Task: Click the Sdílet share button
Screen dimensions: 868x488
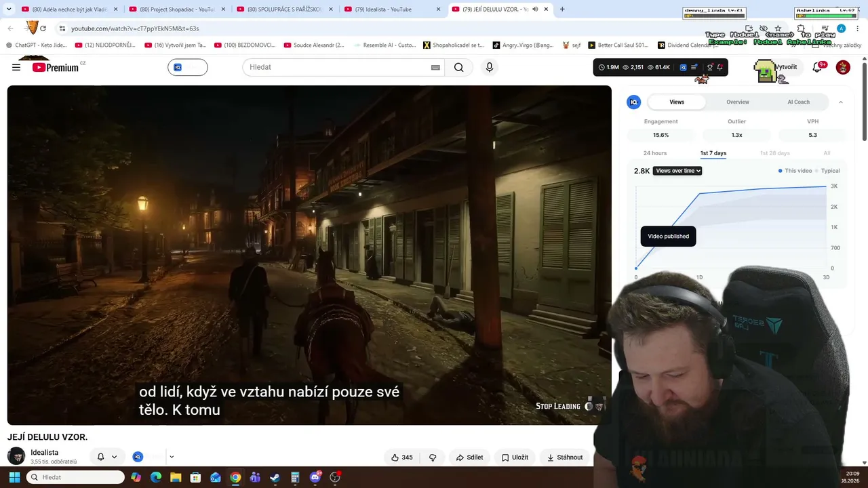Action: 469,457
